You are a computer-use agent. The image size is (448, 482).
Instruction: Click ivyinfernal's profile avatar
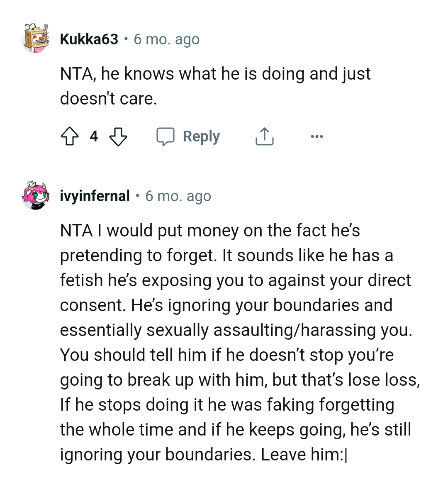(35, 196)
